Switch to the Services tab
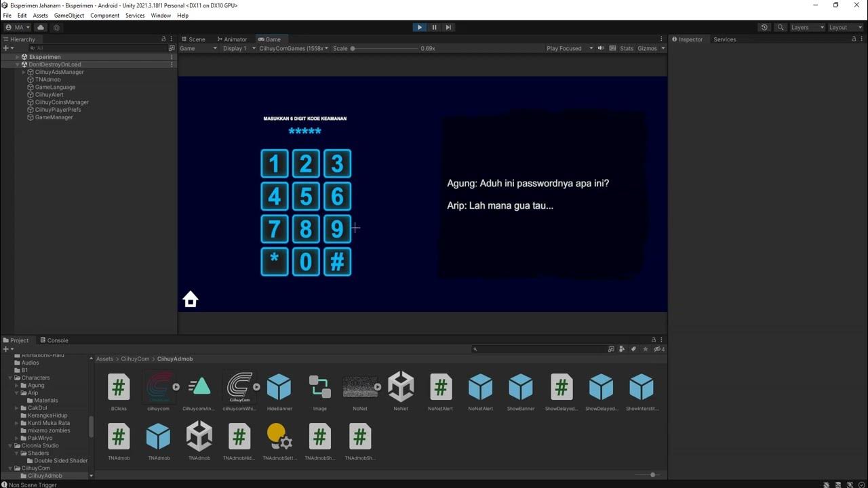 (724, 39)
